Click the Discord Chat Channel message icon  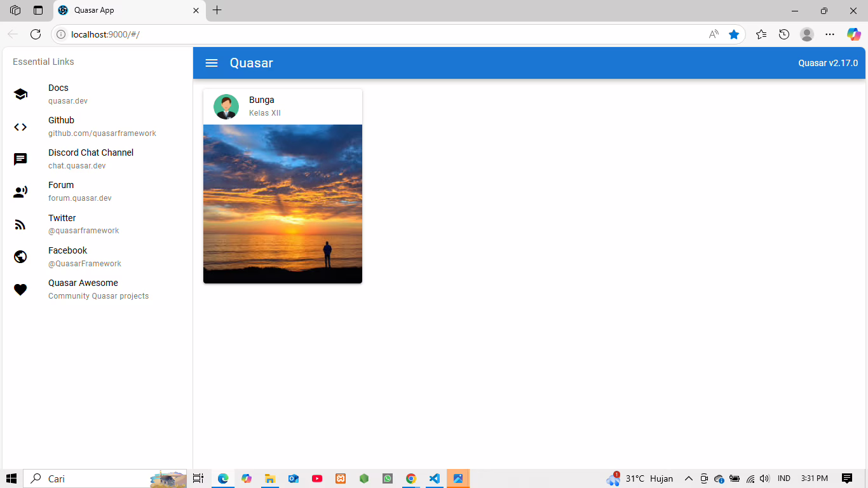tap(20, 159)
